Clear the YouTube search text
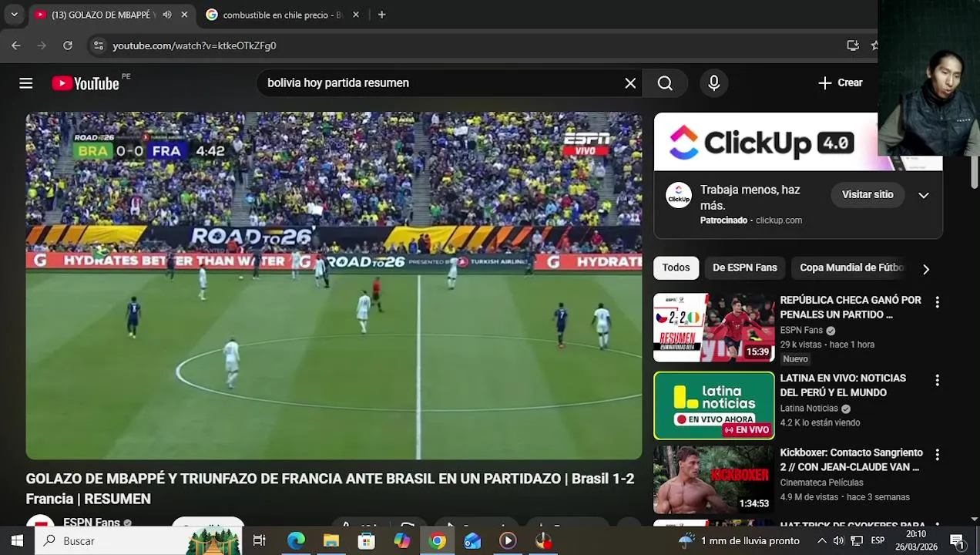Screen dimensions: 980x555 [x=630, y=83]
